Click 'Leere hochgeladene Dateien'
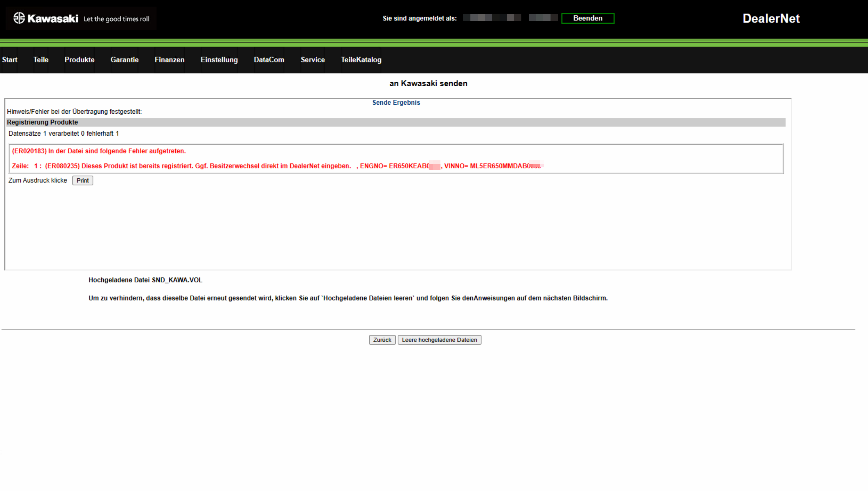 [x=440, y=340]
